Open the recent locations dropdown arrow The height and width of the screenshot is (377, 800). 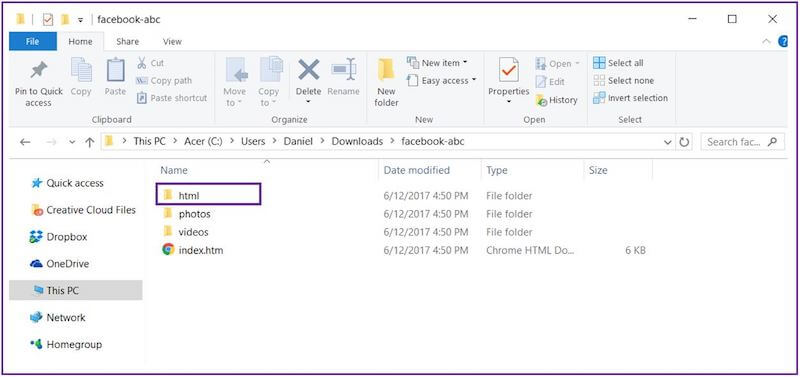pos(71,142)
